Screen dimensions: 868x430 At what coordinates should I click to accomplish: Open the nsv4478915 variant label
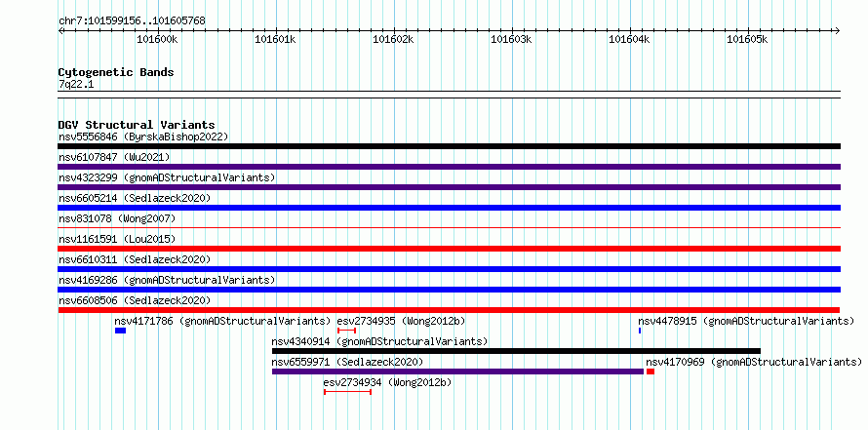[746, 321]
